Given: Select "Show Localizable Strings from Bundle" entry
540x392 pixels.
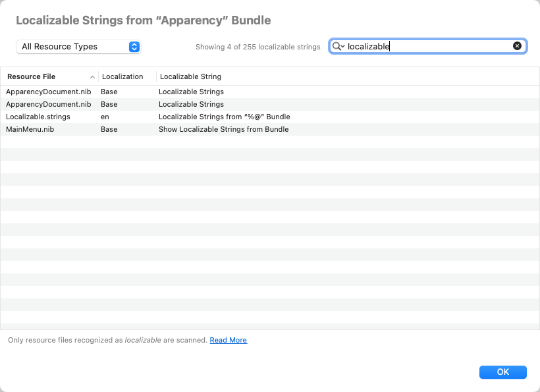Looking at the screenshot, I should pyautogui.click(x=223, y=129).
